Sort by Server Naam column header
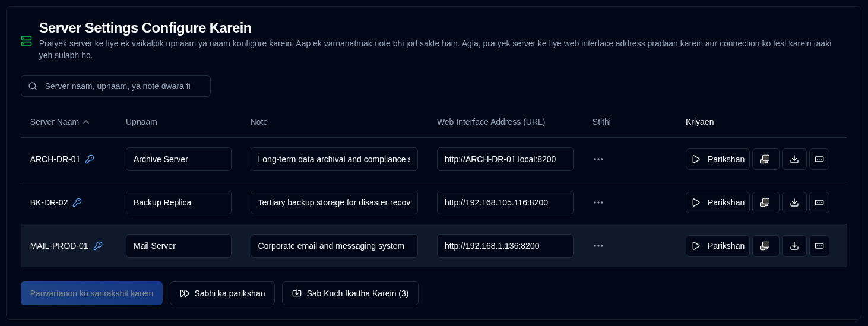Image resolution: width=868 pixels, height=326 pixels. 59,122
